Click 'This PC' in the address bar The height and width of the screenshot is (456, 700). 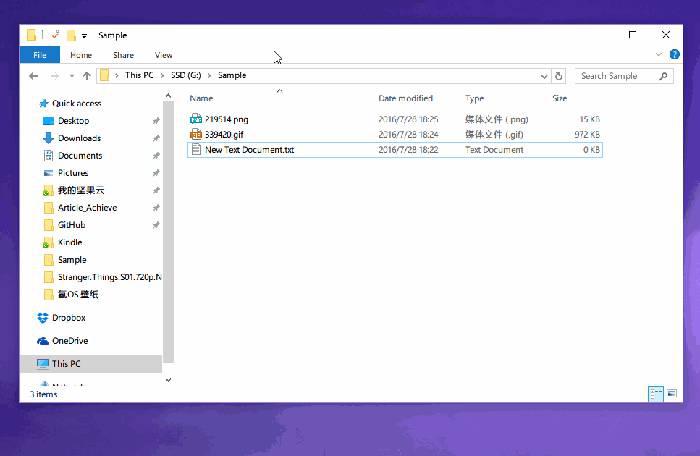139,75
